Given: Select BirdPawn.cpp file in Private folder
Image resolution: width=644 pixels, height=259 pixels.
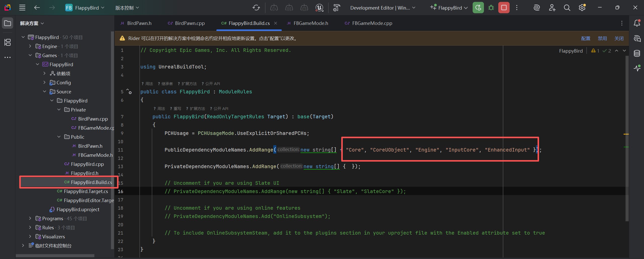Looking at the screenshot, I should [93, 119].
